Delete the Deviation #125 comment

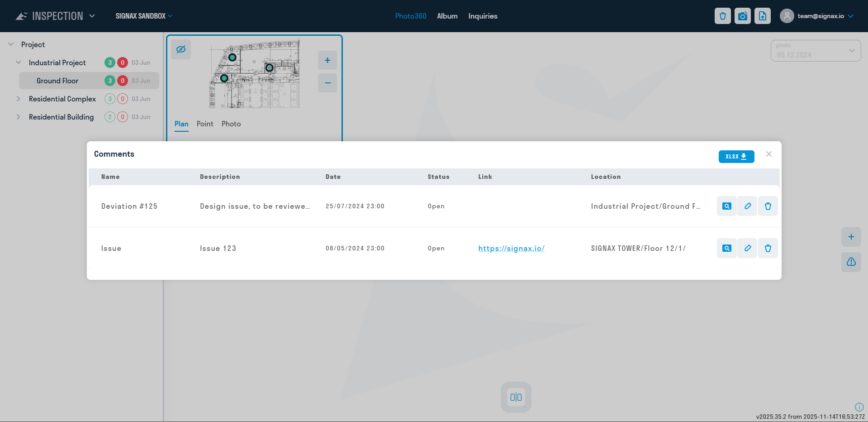[768, 206]
